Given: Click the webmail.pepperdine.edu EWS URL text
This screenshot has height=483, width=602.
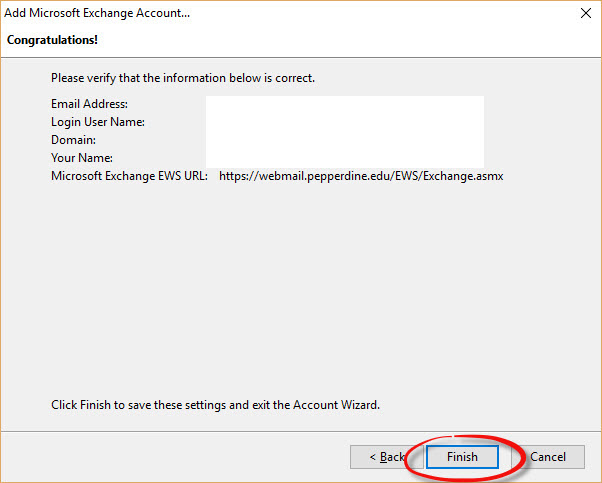Looking at the screenshot, I should pyautogui.click(x=367, y=176).
